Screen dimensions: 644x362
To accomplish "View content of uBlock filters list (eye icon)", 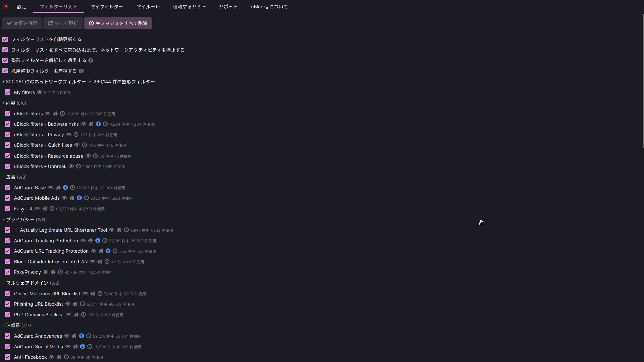I will click(47, 114).
